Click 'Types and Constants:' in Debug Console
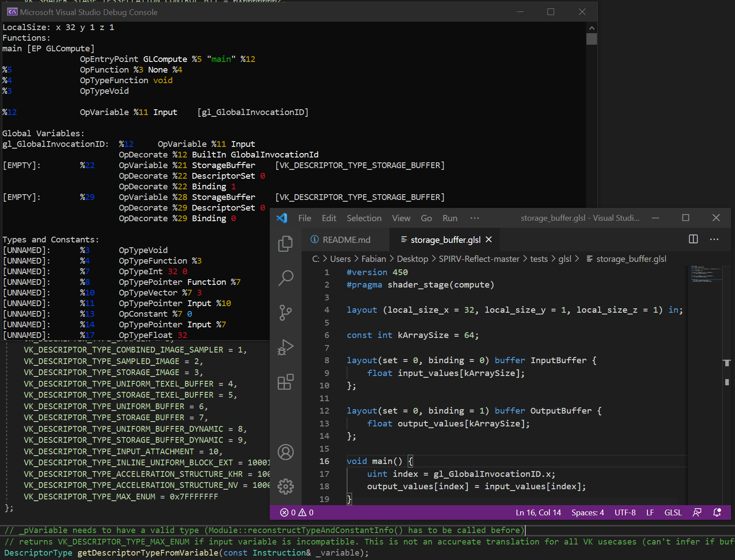 [x=51, y=240]
